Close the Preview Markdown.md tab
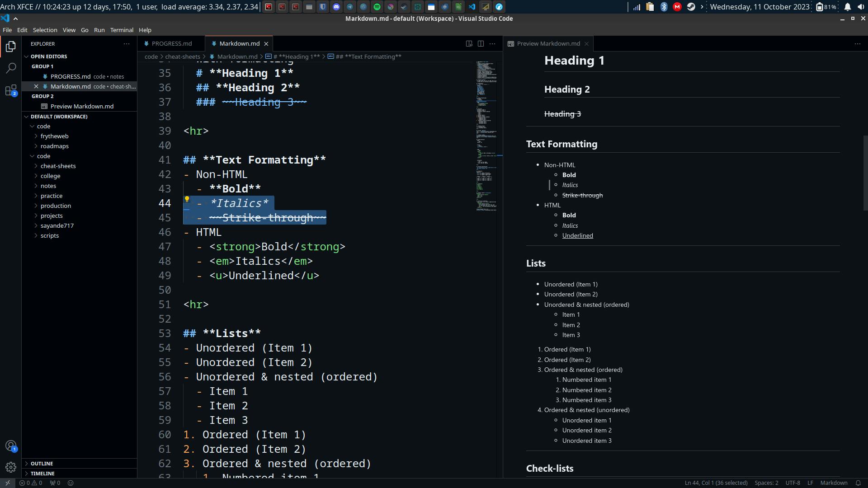This screenshot has width=868, height=488. [x=586, y=44]
